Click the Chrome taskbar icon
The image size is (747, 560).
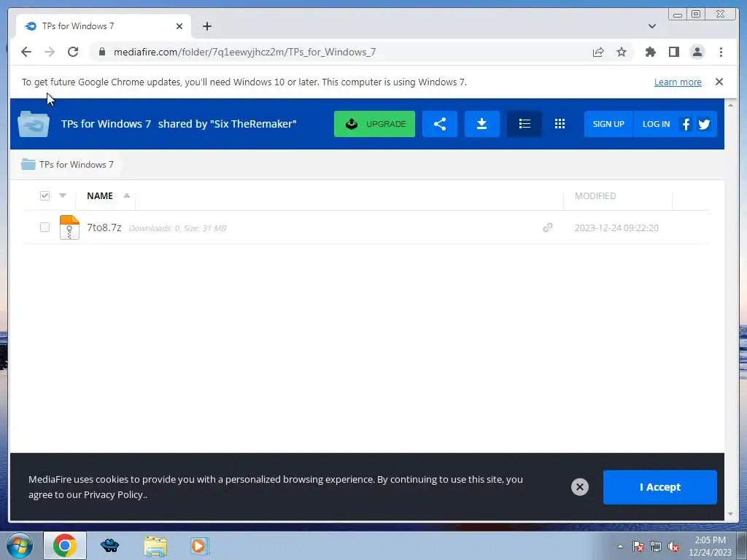click(65, 545)
